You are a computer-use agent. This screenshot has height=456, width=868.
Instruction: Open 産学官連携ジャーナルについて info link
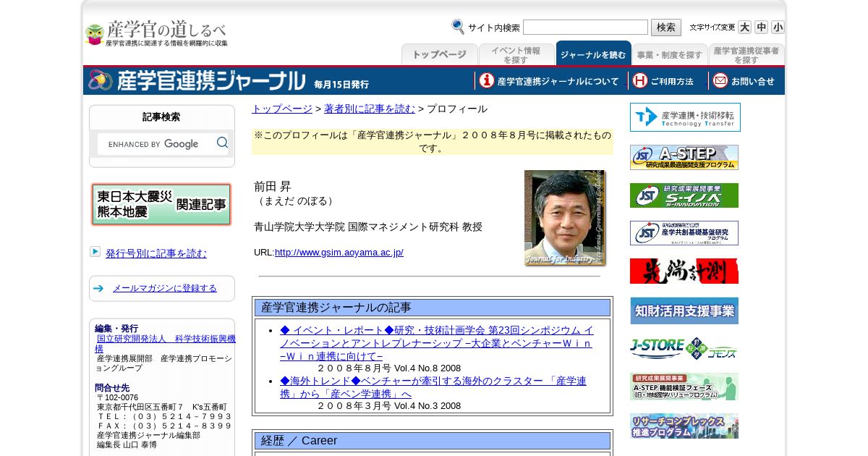coord(549,81)
